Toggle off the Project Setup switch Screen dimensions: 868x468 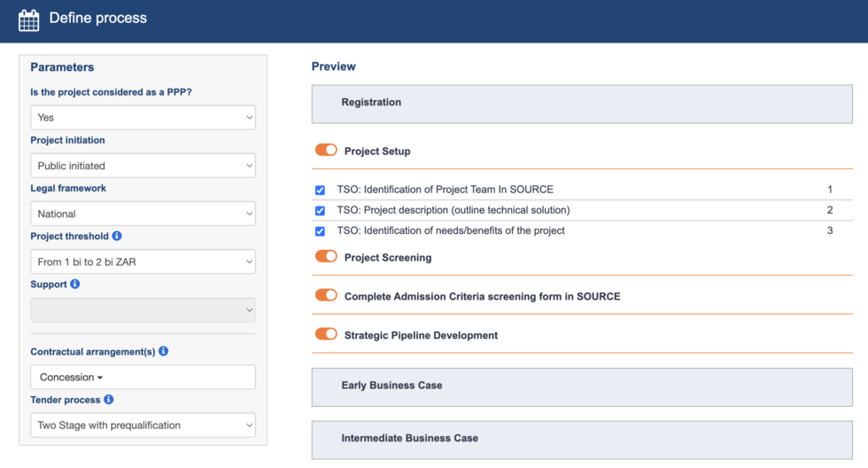(326, 151)
